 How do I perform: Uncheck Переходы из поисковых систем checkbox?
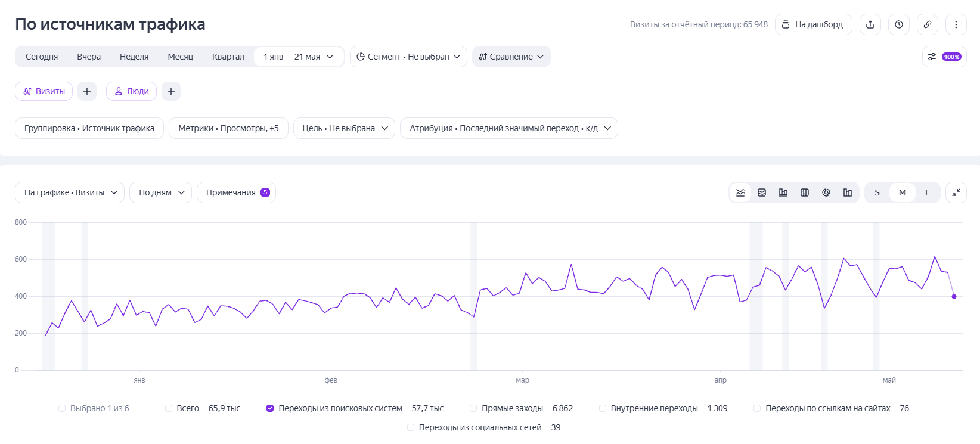[270, 408]
